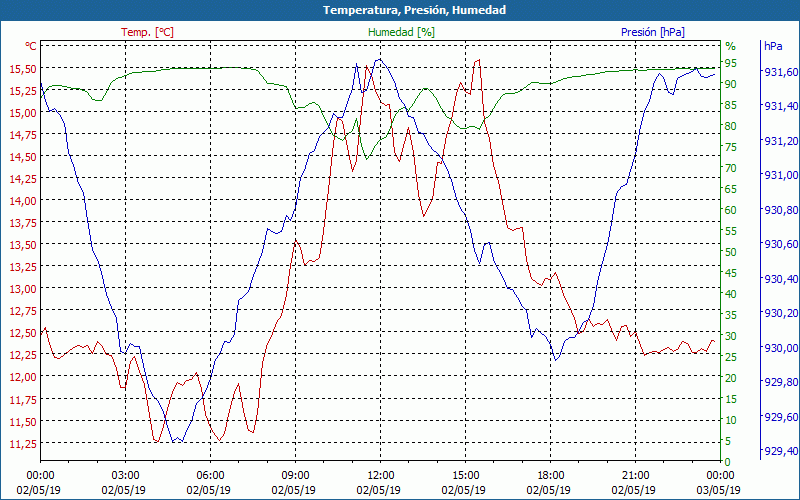Click the '18:00' time axis label
This screenshot has height=500, width=800.
551,476
